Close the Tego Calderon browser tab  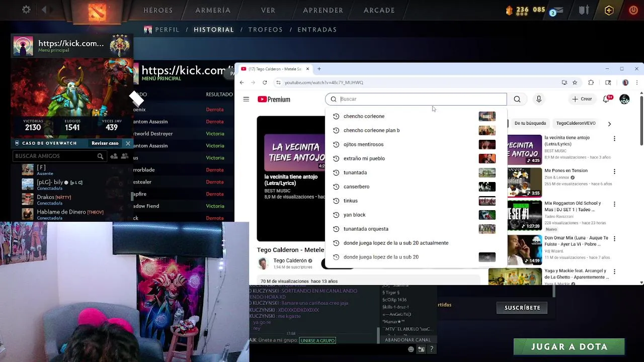click(x=307, y=69)
